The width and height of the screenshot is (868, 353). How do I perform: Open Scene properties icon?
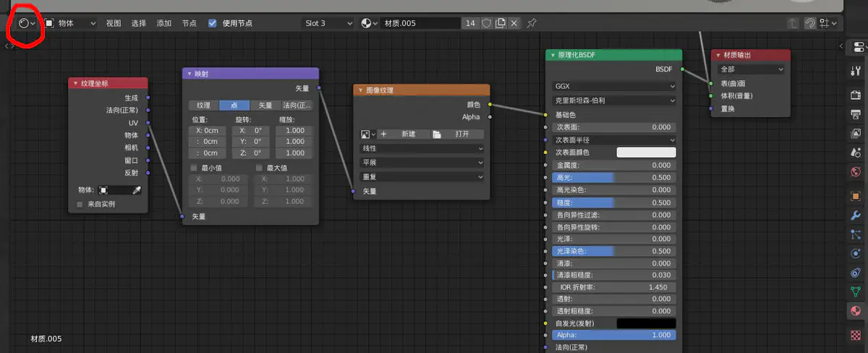tap(856, 152)
